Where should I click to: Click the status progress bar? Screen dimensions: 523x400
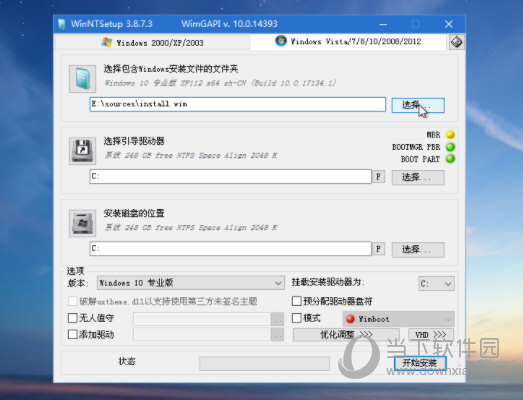pyautogui.click(x=265, y=363)
